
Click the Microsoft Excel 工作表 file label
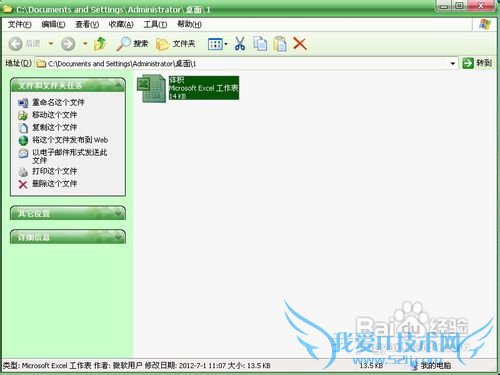[204, 88]
